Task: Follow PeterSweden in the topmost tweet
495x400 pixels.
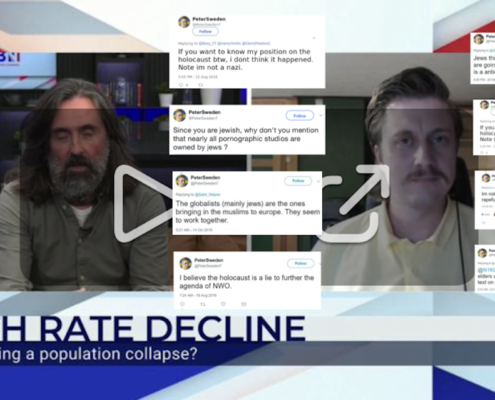Action: [205, 32]
